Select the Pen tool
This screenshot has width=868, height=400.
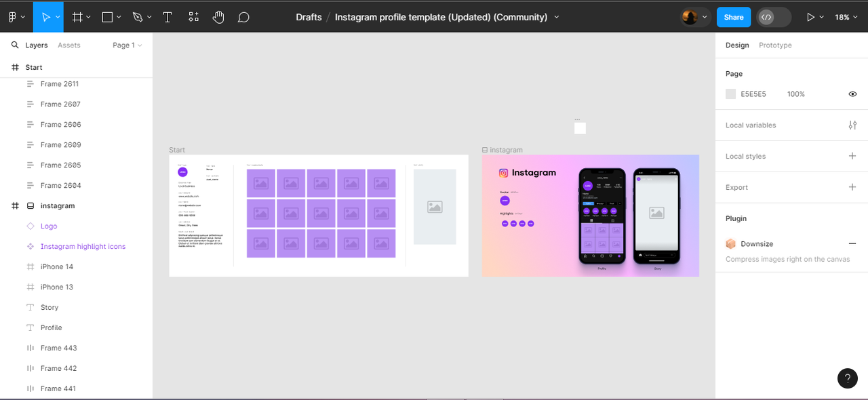(138, 17)
